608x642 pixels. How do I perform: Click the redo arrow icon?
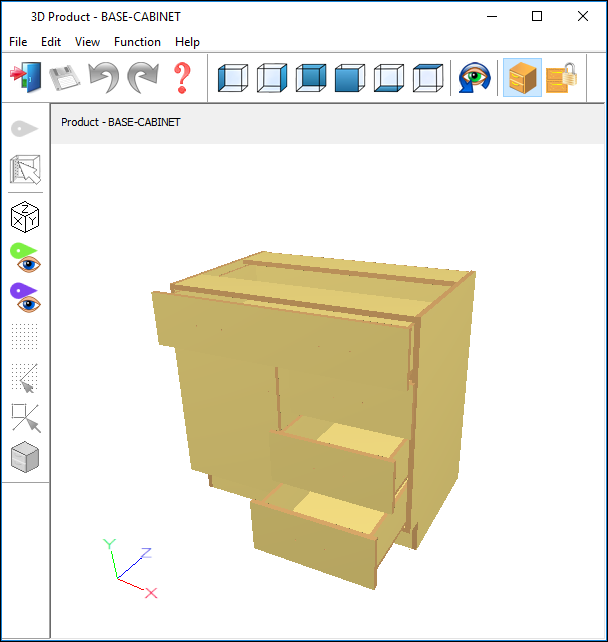tap(143, 78)
